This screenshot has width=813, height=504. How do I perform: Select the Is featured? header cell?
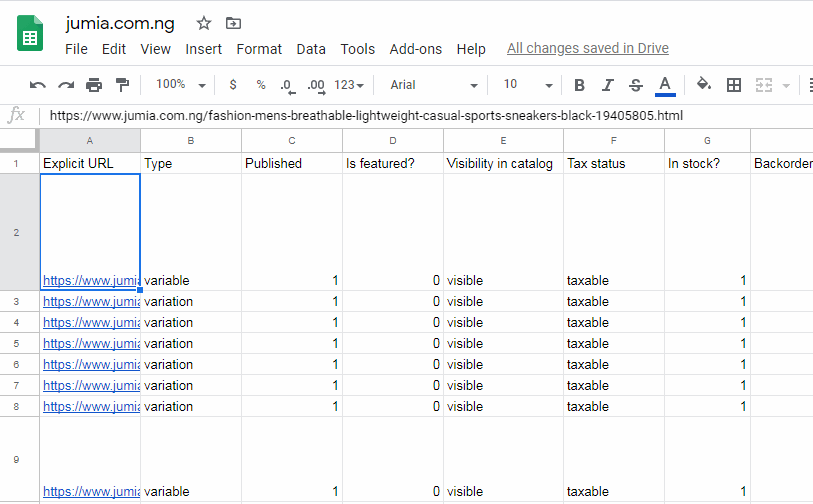tap(393, 163)
